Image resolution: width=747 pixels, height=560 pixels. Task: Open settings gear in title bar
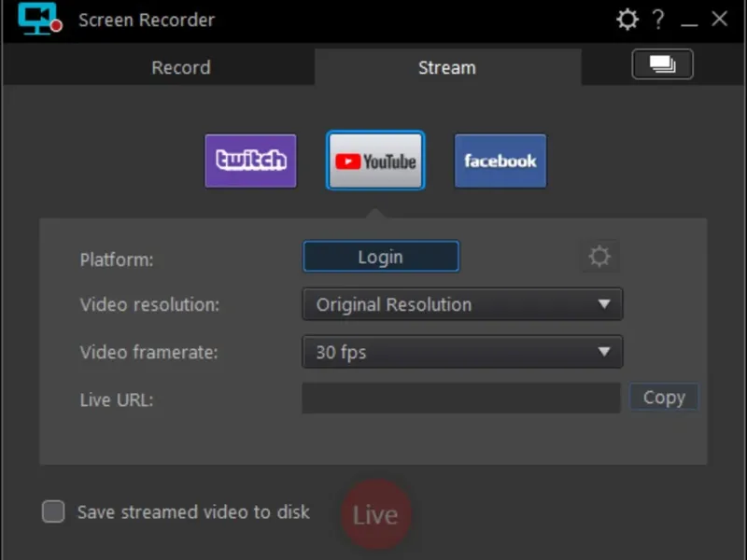627,20
